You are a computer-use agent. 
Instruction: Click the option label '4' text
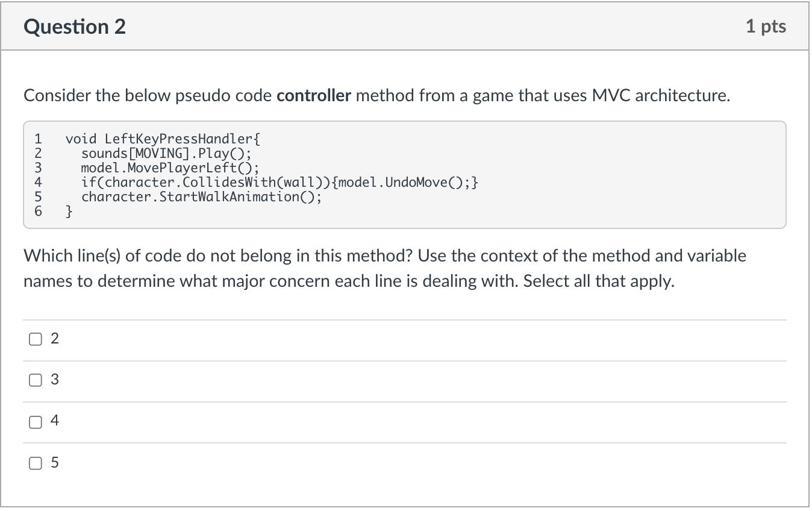(x=55, y=421)
